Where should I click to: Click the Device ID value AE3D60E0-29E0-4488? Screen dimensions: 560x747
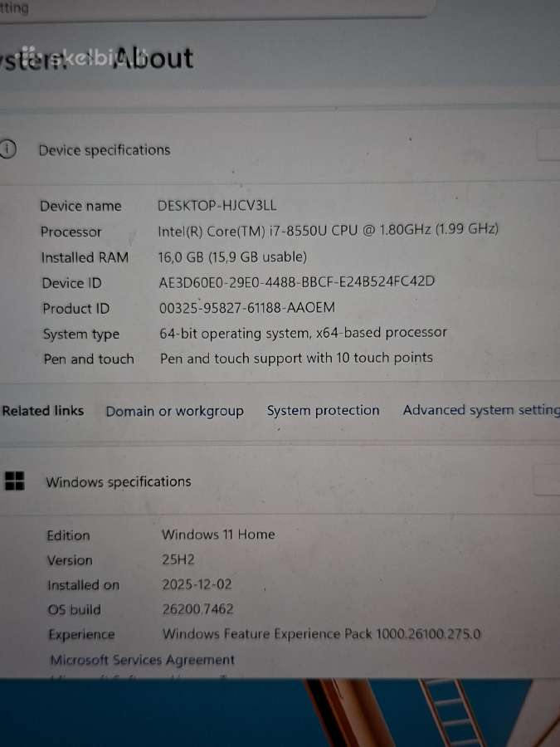coord(297,281)
